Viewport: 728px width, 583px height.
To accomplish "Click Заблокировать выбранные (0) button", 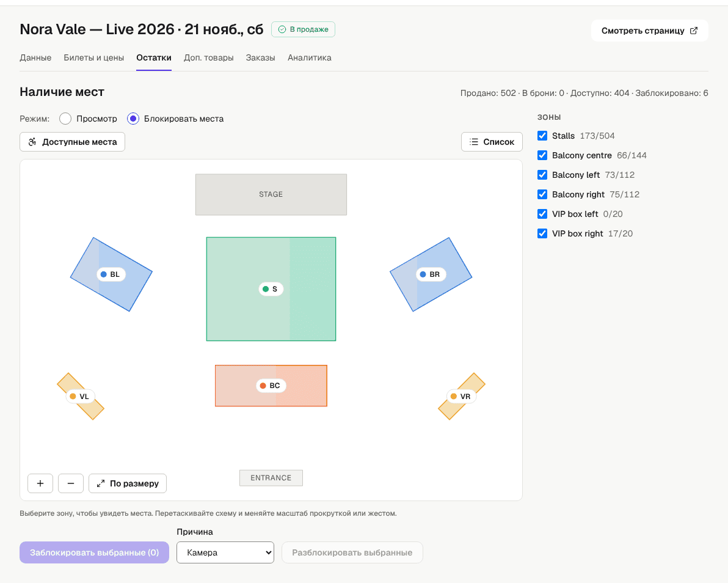I will tap(94, 552).
